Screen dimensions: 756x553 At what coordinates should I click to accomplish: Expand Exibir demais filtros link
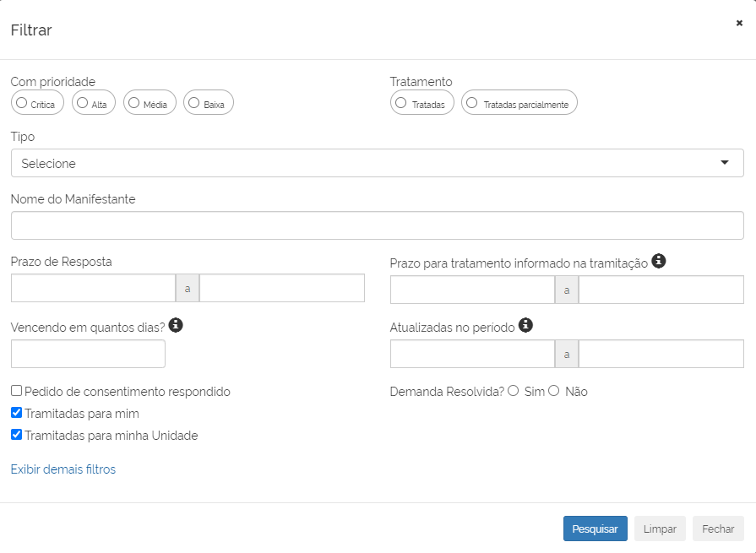coord(63,469)
